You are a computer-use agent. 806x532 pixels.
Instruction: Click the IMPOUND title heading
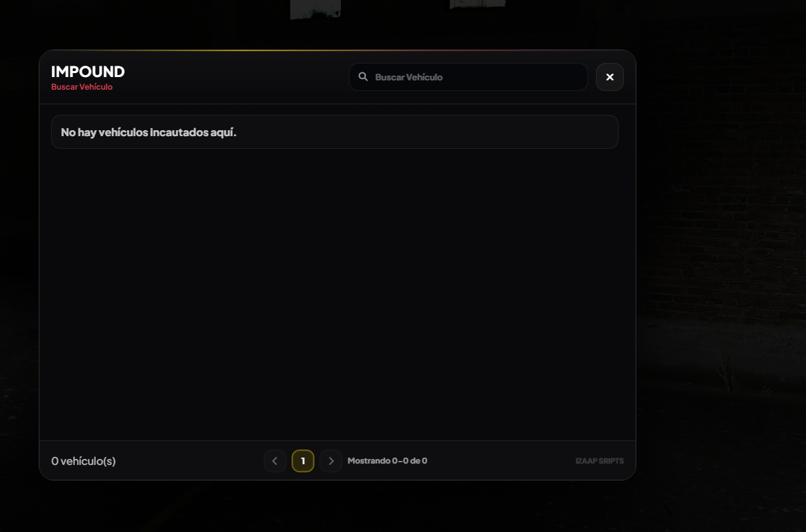tap(88, 72)
